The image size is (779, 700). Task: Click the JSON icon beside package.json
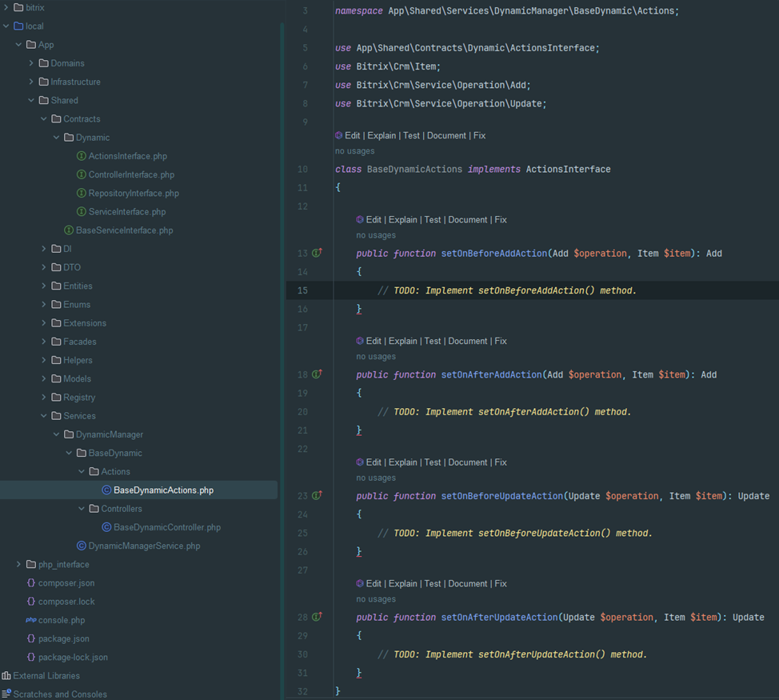(x=31, y=638)
